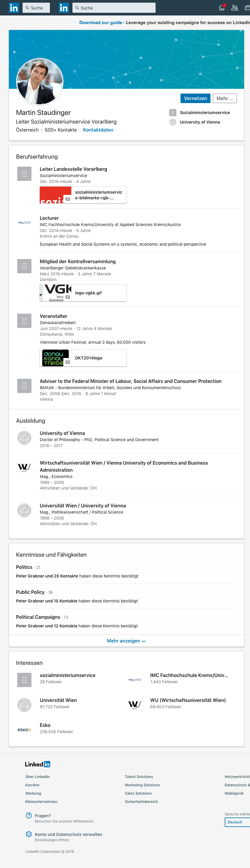Image resolution: width=250 pixels, height=868 pixels.
Task: Click the University of Vienna seal under Ausbildung
Action: point(24,438)
